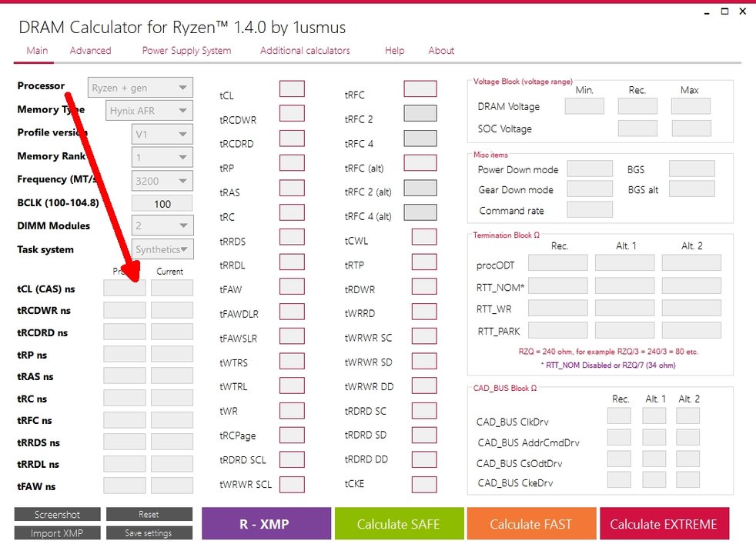The width and height of the screenshot is (756, 554).
Task: Click the Reset button
Action: point(149,515)
